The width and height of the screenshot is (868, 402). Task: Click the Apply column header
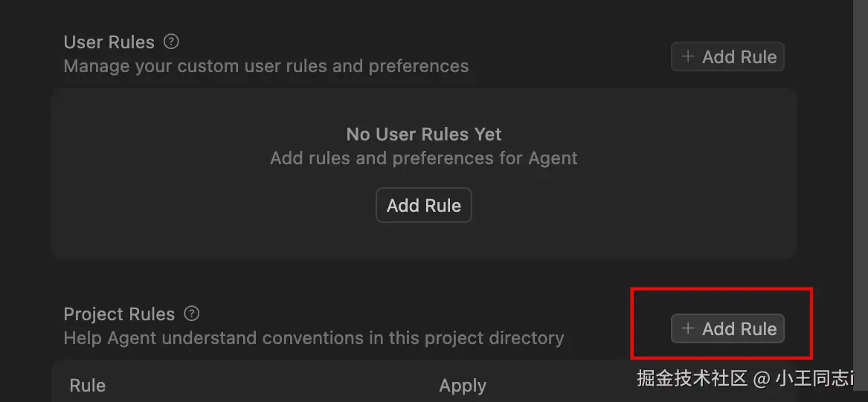click(x=462, y=386)
